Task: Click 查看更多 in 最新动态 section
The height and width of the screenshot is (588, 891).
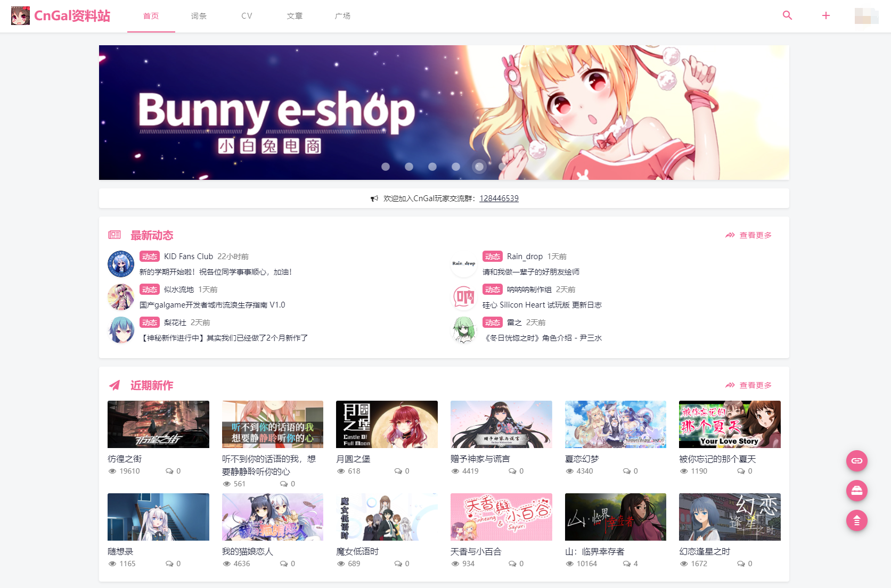Action: coord(749,235)
